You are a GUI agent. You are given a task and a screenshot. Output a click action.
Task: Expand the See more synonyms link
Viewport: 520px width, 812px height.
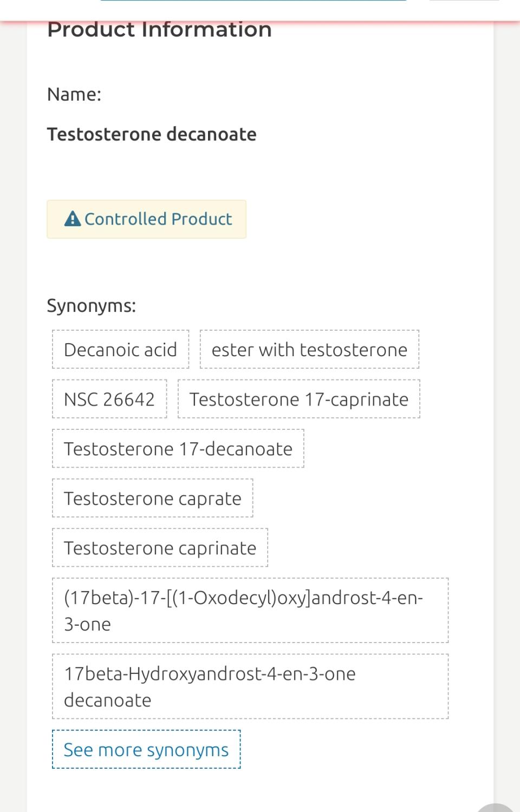(146, 750)
